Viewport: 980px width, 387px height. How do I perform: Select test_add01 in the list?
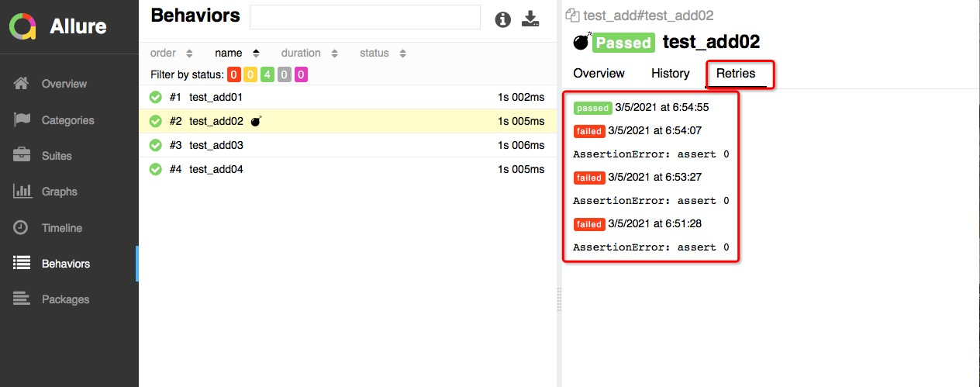tap(347, 97)
